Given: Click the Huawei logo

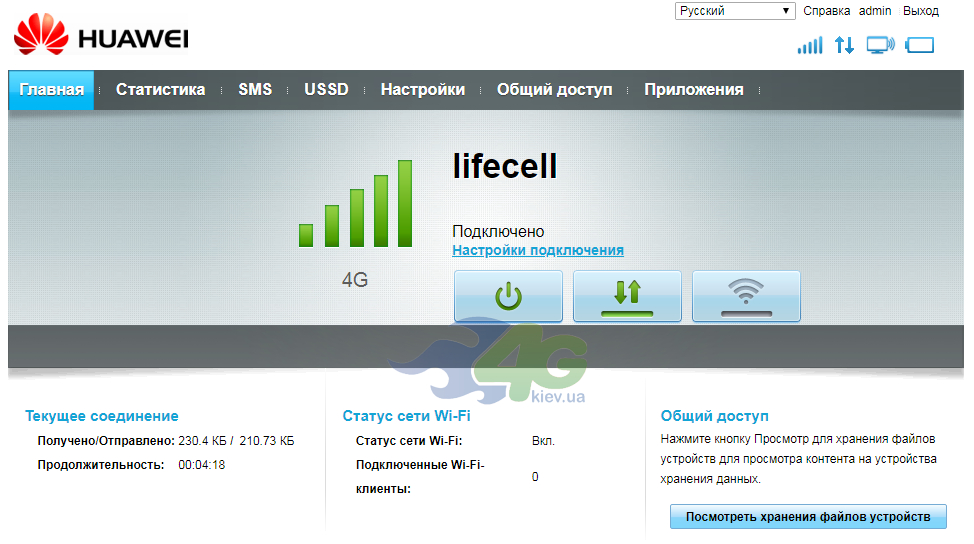Looking at the screenshot, I should point(101,35).
